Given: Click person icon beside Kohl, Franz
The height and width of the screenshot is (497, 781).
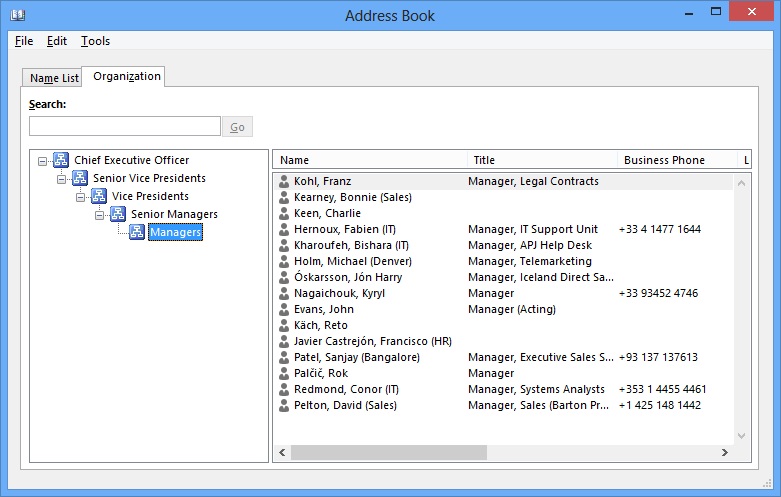Looking at the screenshot, I should (285, 182).
